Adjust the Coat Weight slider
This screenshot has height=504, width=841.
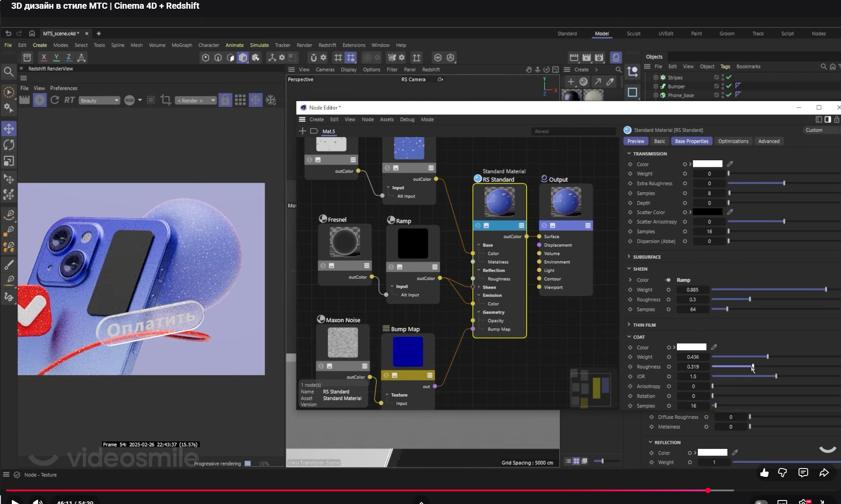[x=767, y=357]
